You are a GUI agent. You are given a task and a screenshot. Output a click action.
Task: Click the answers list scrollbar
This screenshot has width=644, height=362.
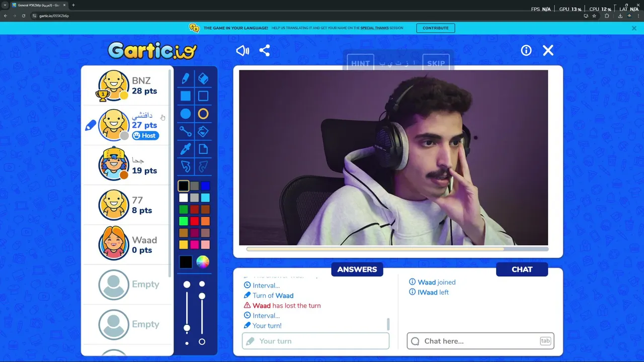[x=388, y=324]
